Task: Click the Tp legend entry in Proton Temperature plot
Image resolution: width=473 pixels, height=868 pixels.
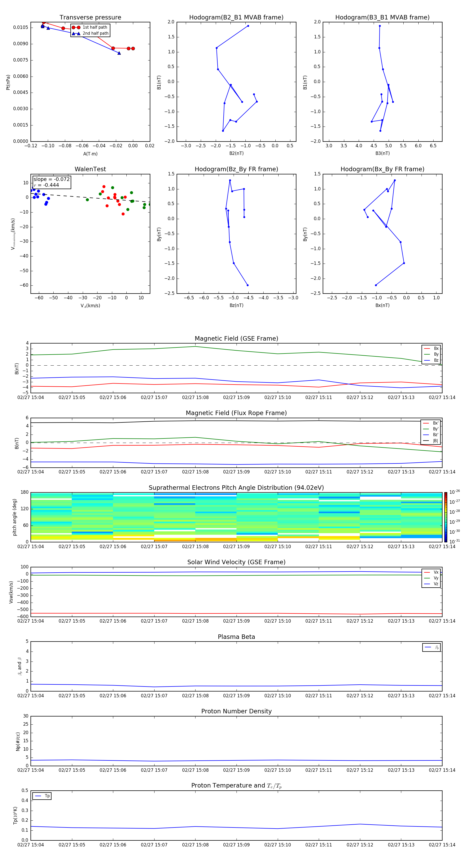Action: coord(42,796)
